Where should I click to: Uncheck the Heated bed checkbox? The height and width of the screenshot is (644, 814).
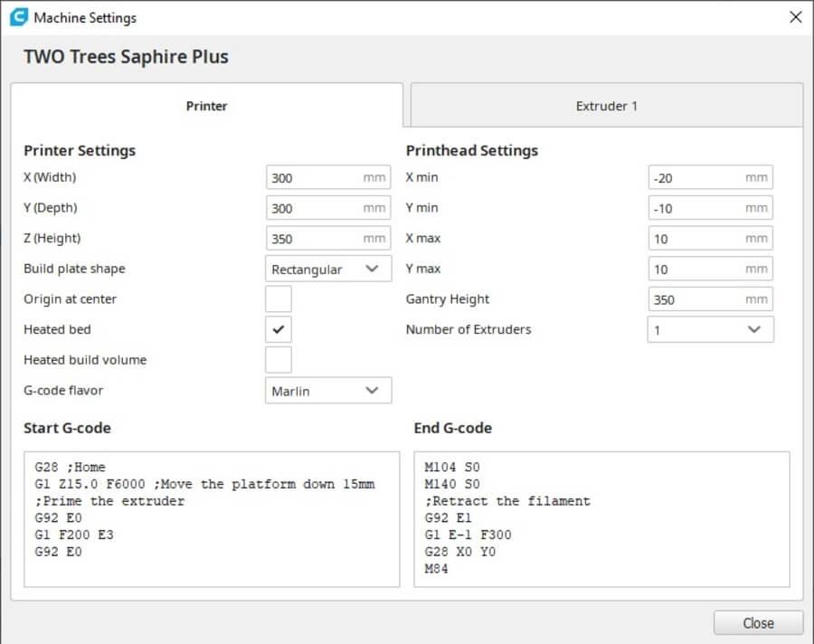pos(279,329)
